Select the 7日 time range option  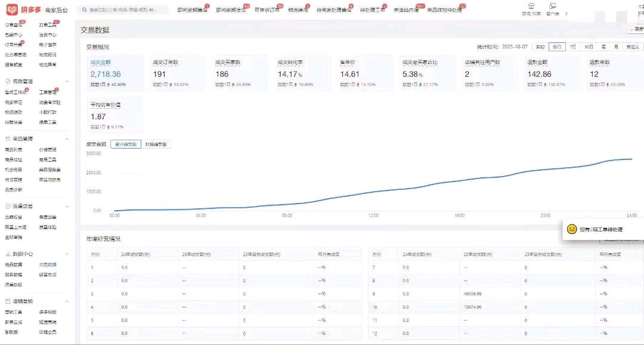(572, 47)
